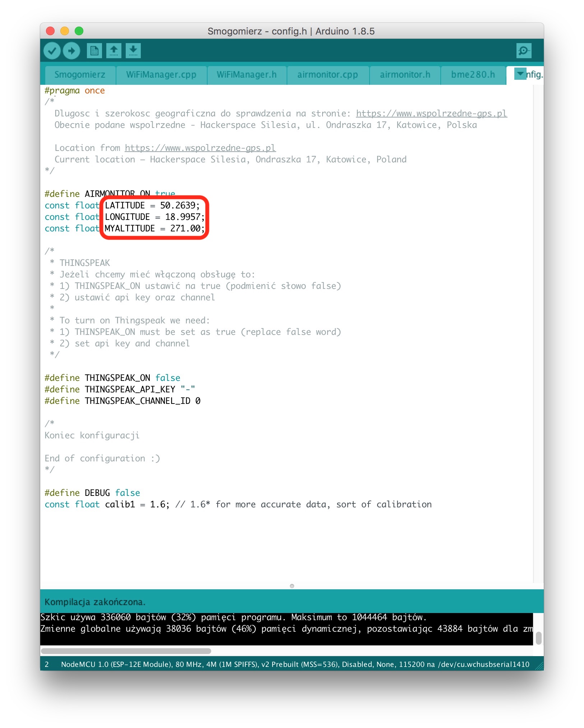Click the 'Zmienne globalne używają' console line
584x728 pixels.
click(286, 629)
